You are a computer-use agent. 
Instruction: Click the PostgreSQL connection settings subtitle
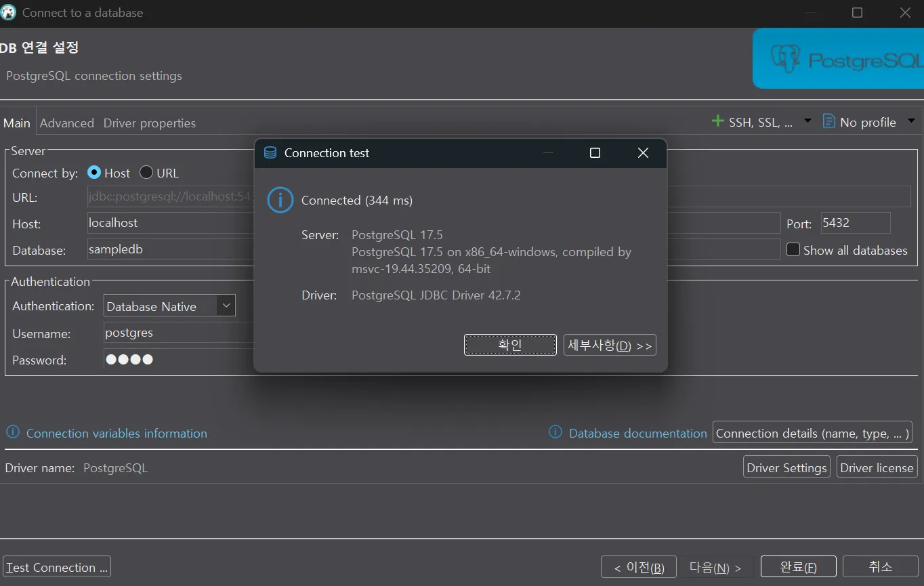94,76
